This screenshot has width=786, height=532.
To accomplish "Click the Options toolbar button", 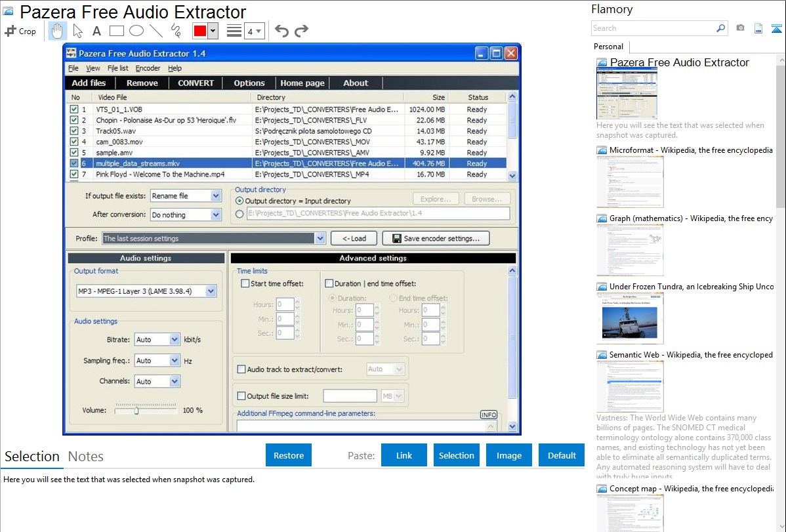I will coord(249,83).
